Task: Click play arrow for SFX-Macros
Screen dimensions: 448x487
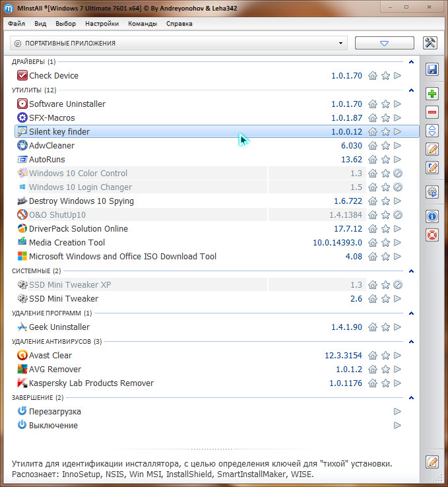Action: point(397,117)
